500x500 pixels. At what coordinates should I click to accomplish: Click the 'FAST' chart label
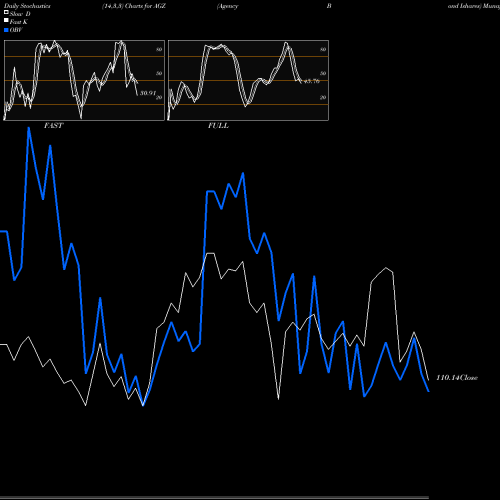click(x=53, y=126)
